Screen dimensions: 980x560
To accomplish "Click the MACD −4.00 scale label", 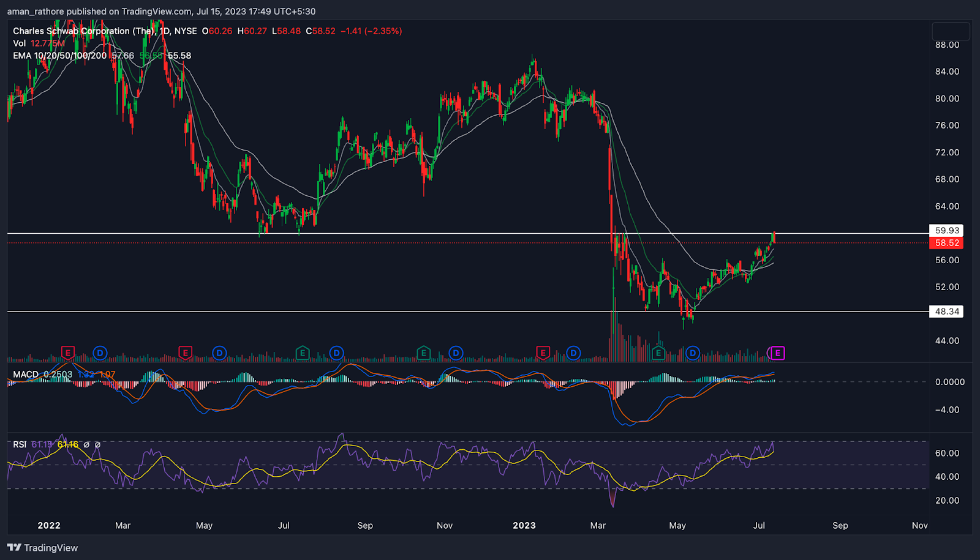I will (x=948, y=410).
